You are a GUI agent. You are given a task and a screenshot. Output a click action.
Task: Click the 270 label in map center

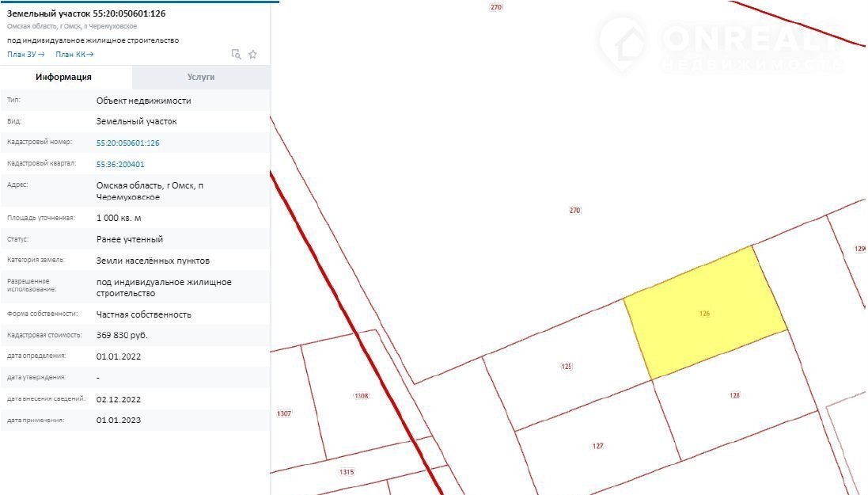(x=574, y=211)
